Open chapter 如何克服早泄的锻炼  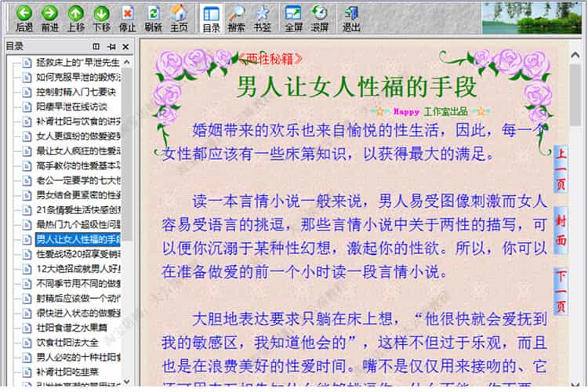78,78
